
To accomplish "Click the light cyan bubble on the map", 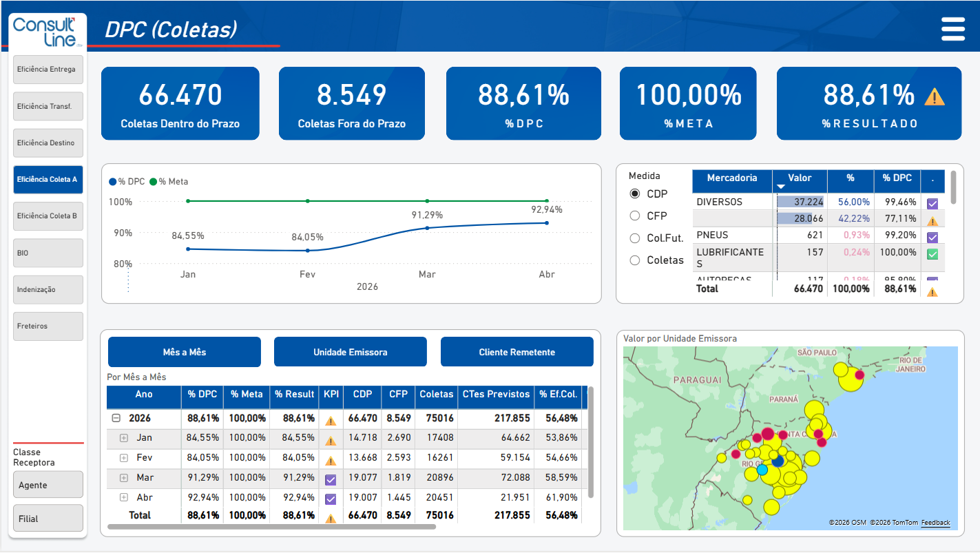I will tap(762, 469).
